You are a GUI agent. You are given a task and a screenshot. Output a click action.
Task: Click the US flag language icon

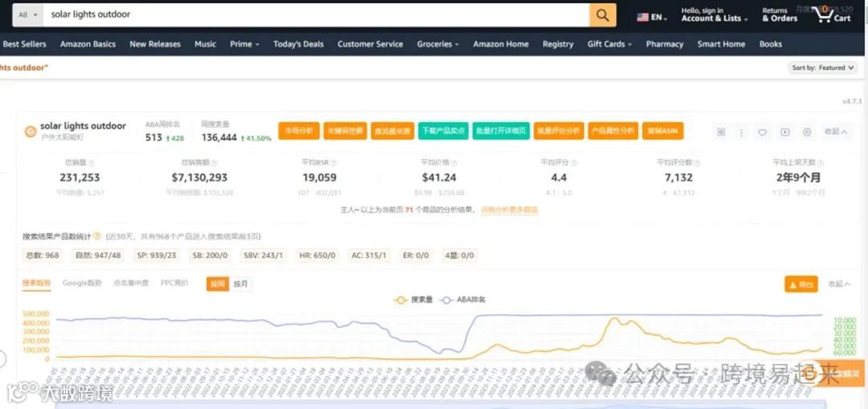tap(642, 17)
